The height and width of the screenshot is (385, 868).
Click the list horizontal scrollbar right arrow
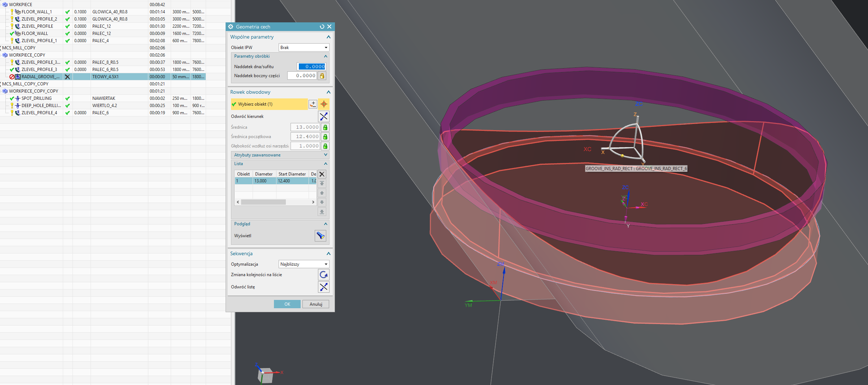coord(313,202)
